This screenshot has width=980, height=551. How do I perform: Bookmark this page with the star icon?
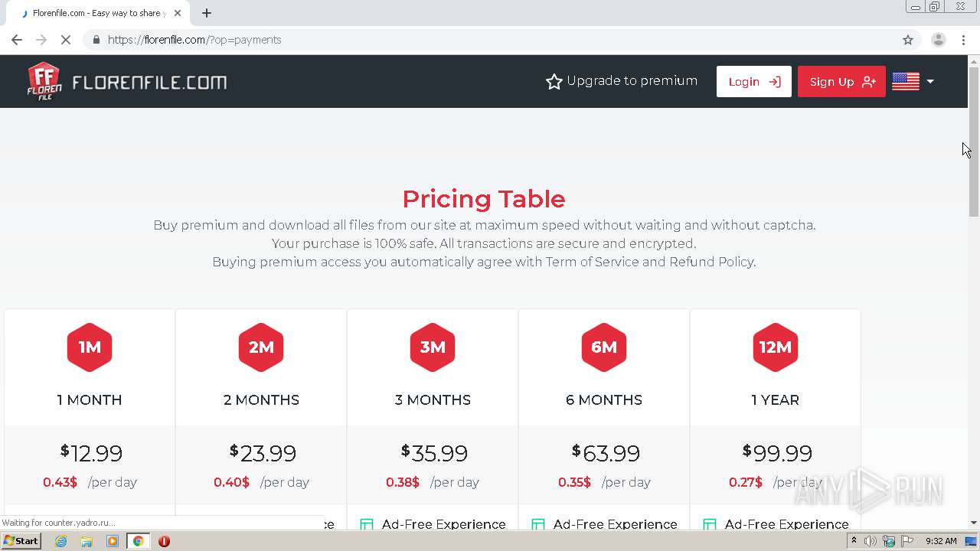pyautogui.click(x=908, y=40)
